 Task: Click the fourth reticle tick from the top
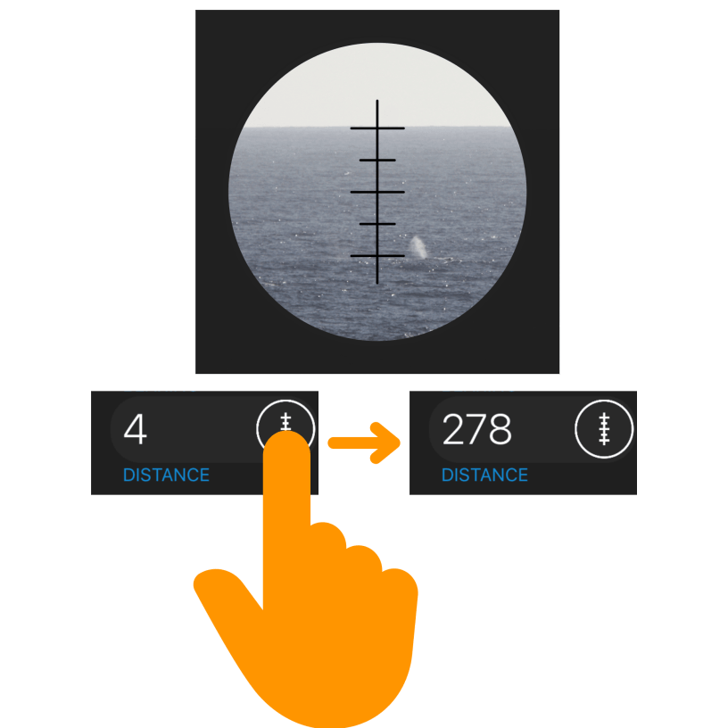click(377, 224)
